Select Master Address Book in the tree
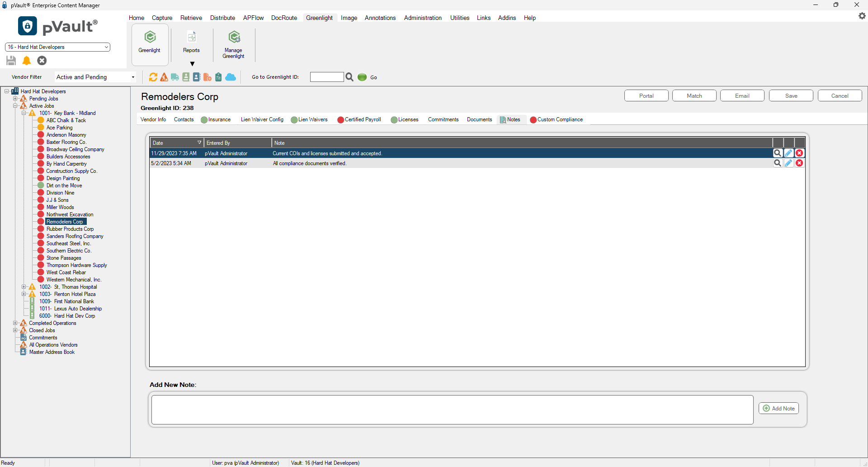Image resolution: width=868 pixels, height=467 pixels. pyautogui.click(x=52, y=352)
